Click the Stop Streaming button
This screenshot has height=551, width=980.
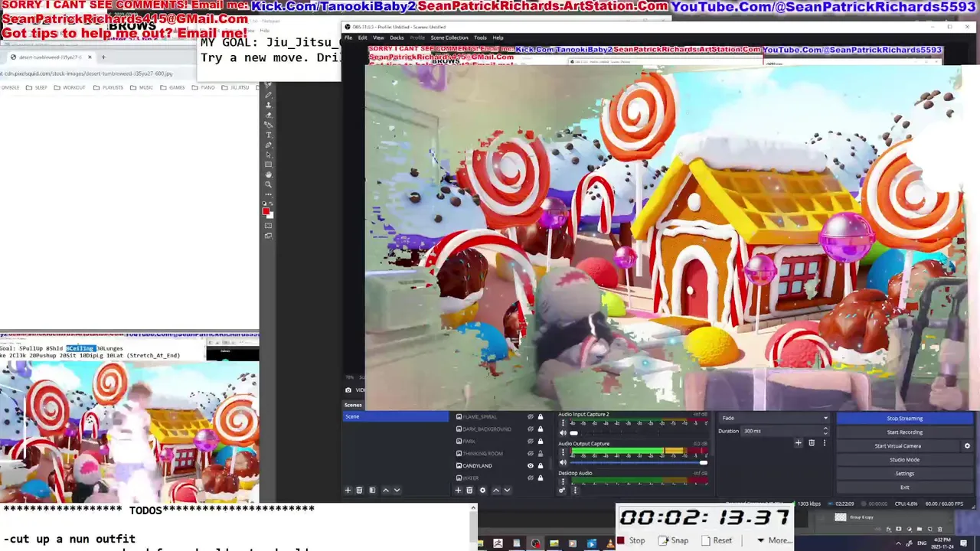[905, 419]
